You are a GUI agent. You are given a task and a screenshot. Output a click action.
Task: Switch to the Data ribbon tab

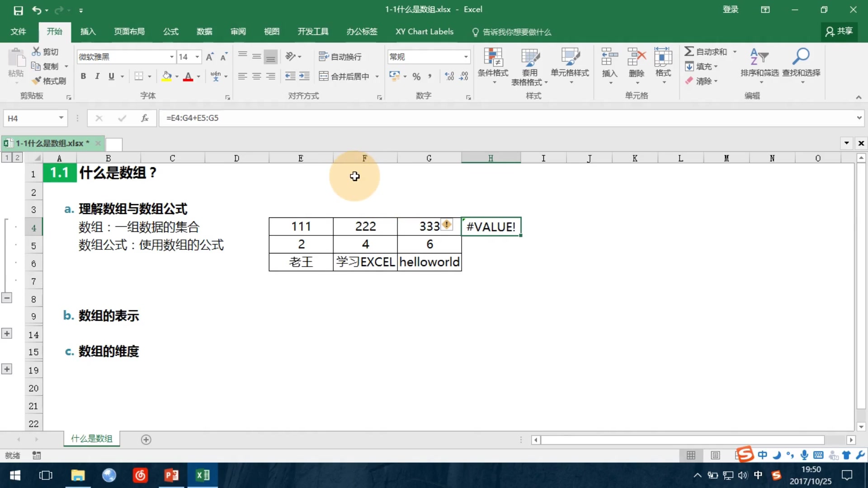click(204, 32)
